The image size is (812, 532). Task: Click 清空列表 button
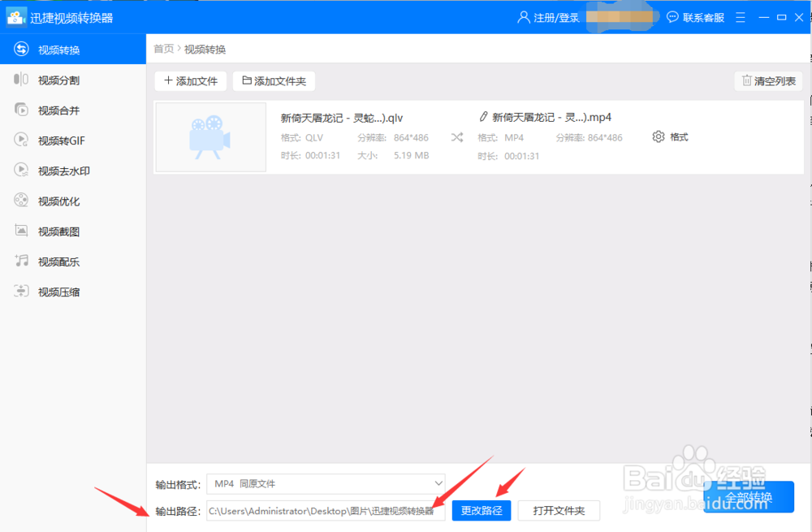point(768,80)
